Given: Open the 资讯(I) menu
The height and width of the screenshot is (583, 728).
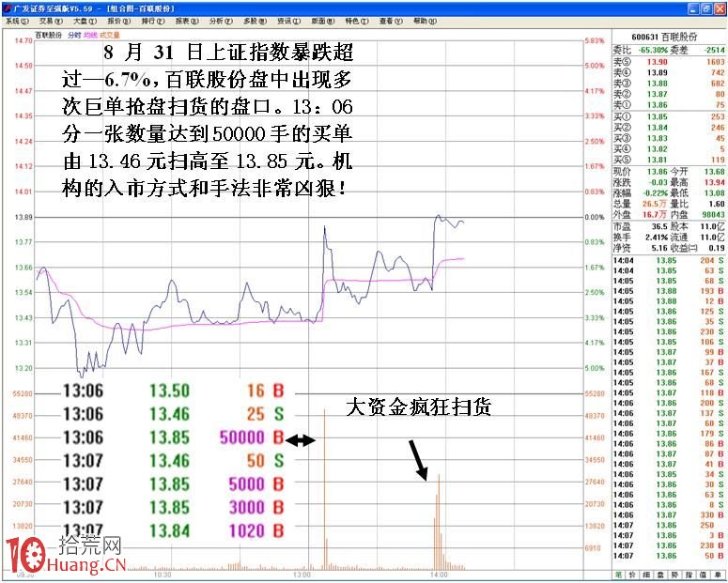Looking at the screenshot, I should 288,22.
